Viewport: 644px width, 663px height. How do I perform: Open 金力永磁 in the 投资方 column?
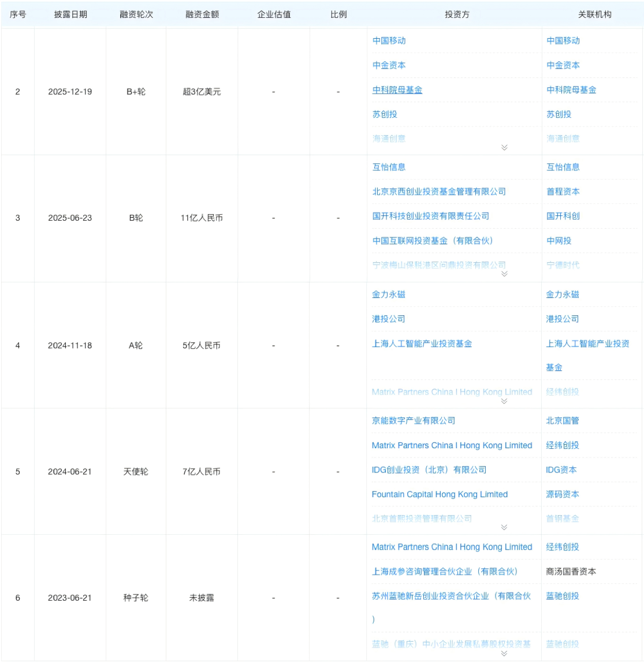389,295
